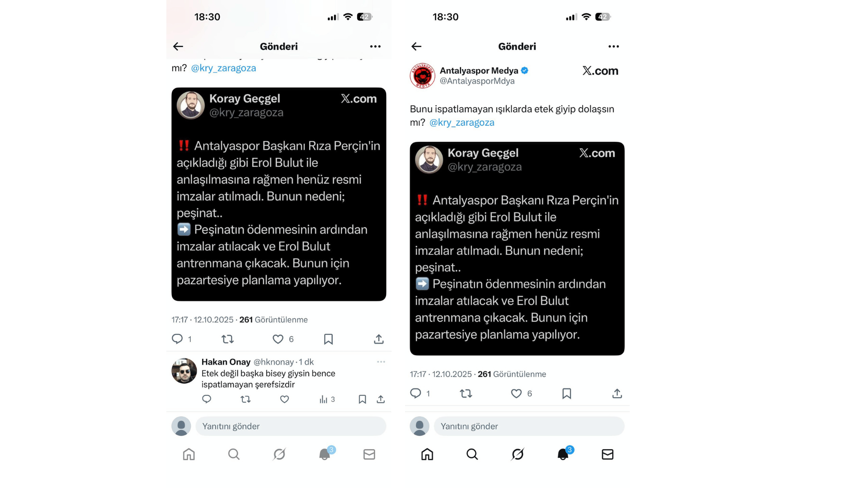This screenshot has height=488, width=868.
Task: Go to Home tab in right phone
Action: [427, 454]
